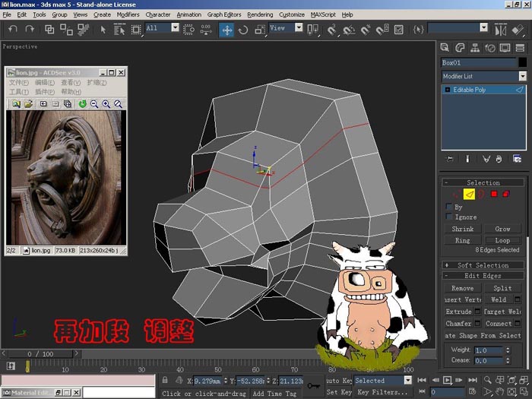Viewport: 532px width, 399px height.
Task: Activate the Unlink Selection tool
Action: point(66,30)
